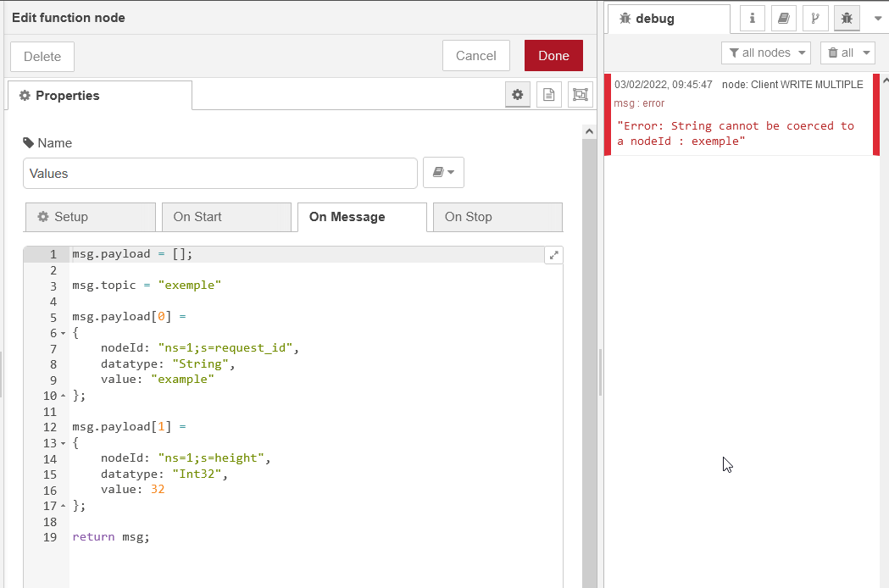Open the git branch history sidebar tab

click(815, 19)
